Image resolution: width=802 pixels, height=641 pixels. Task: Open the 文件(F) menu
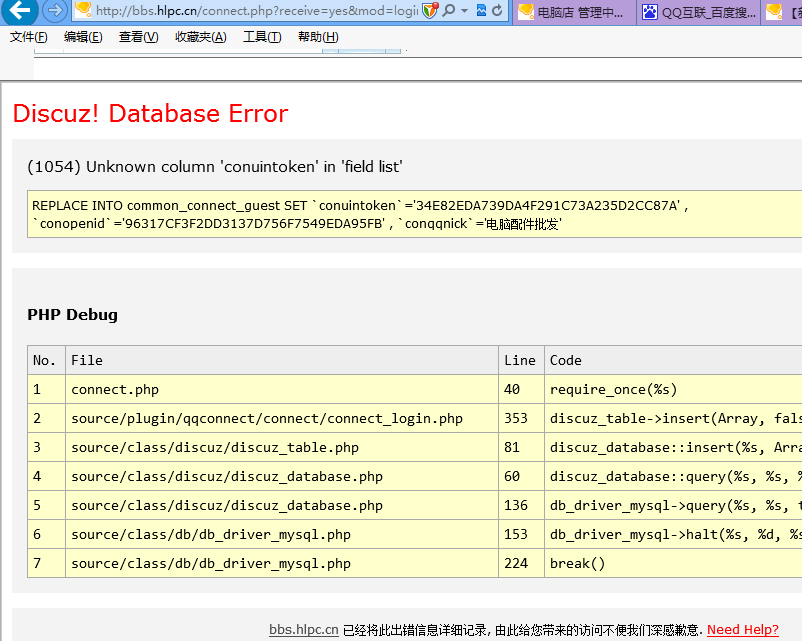pyautogui.click(x=29, y=37)
